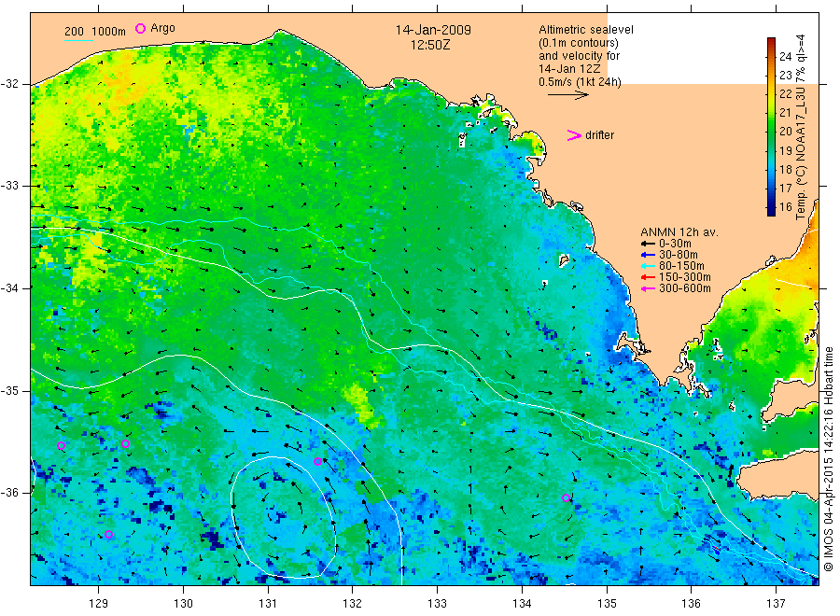Screen dimensions: 840x616
Task: Click the magenta drifter legend symbol
Action: click(x=574, y=135)
